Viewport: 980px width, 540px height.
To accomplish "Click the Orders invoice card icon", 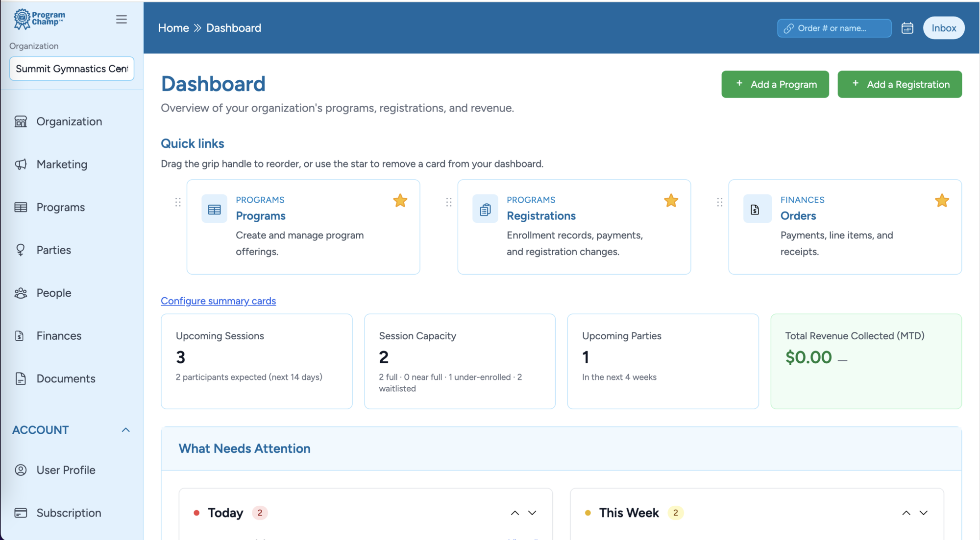I will pos(757,209).
